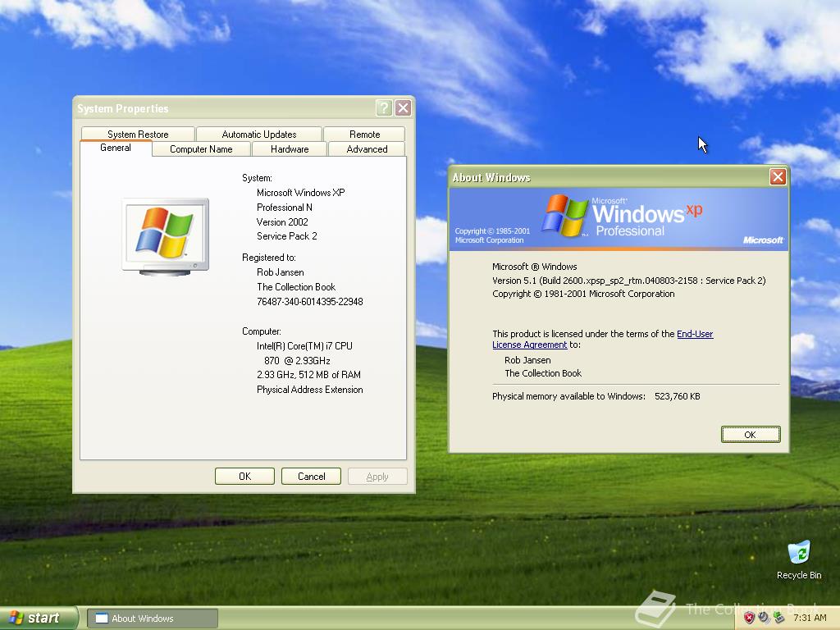Open the Advanced tab
The width and height of the screenshot is (840, 630).
pos(367,149)
